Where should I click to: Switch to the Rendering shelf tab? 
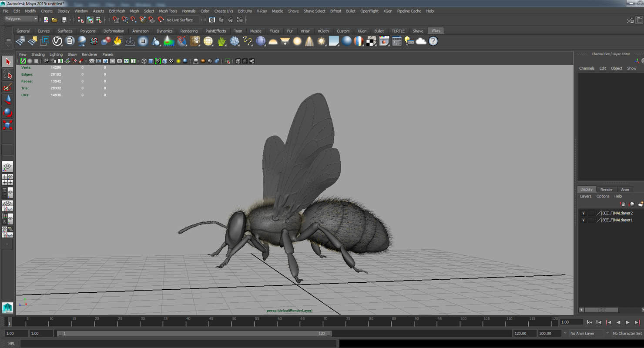189,31
